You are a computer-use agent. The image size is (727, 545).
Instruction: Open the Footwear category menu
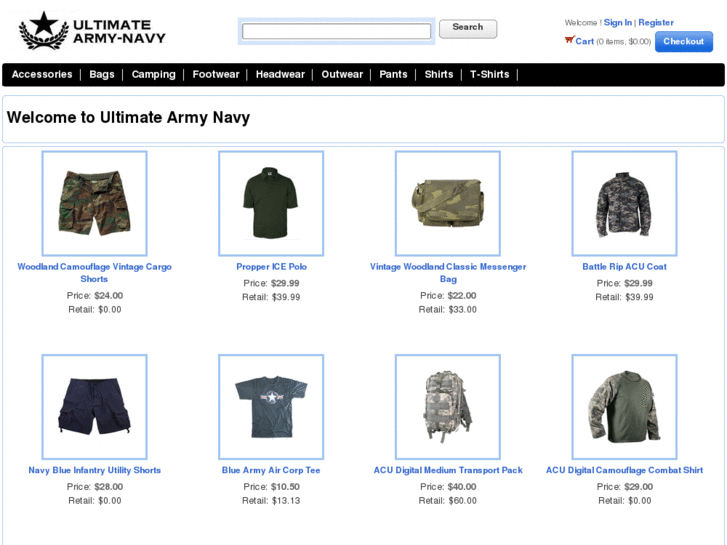coord(216,74)
